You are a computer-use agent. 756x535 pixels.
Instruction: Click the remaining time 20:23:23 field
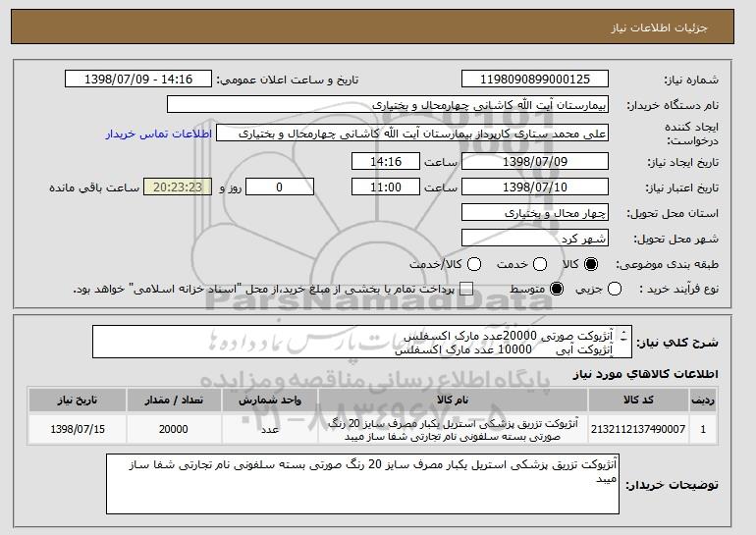point(178,187)
